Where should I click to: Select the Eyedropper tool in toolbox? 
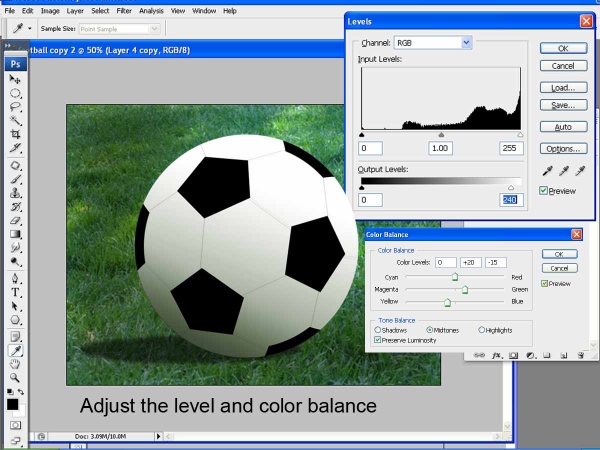[x=15, y=351]
